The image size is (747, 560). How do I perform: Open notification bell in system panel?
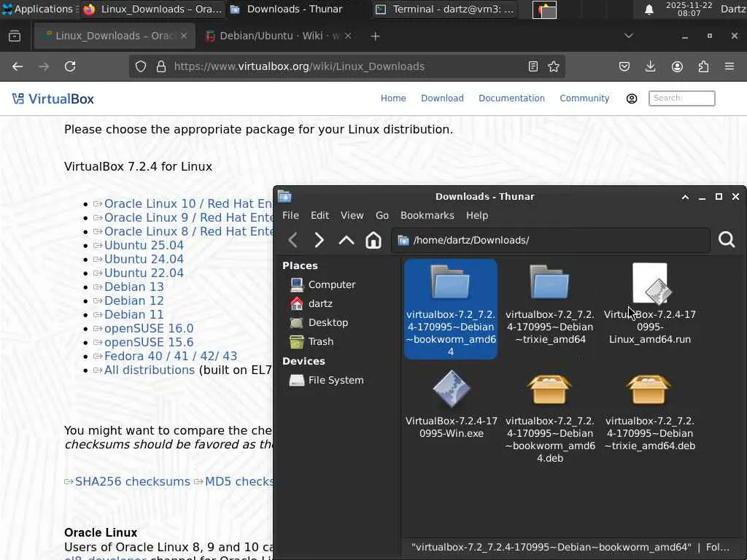point(649,9)
